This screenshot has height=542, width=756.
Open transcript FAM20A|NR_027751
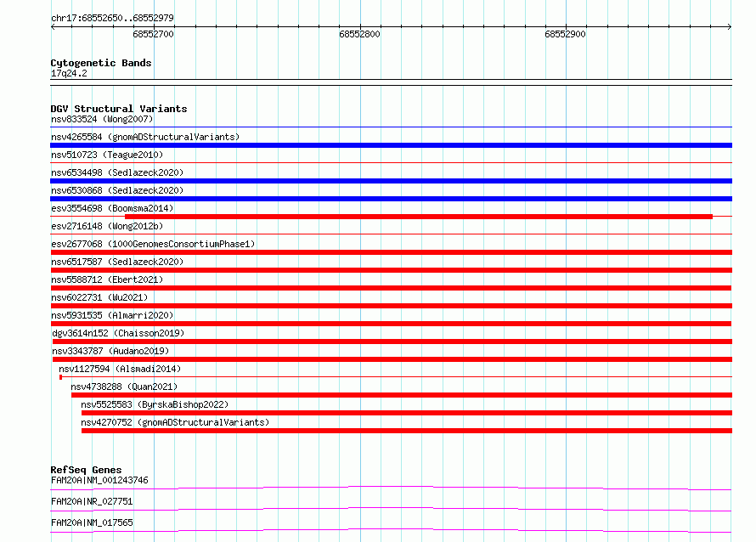(92, 501)
